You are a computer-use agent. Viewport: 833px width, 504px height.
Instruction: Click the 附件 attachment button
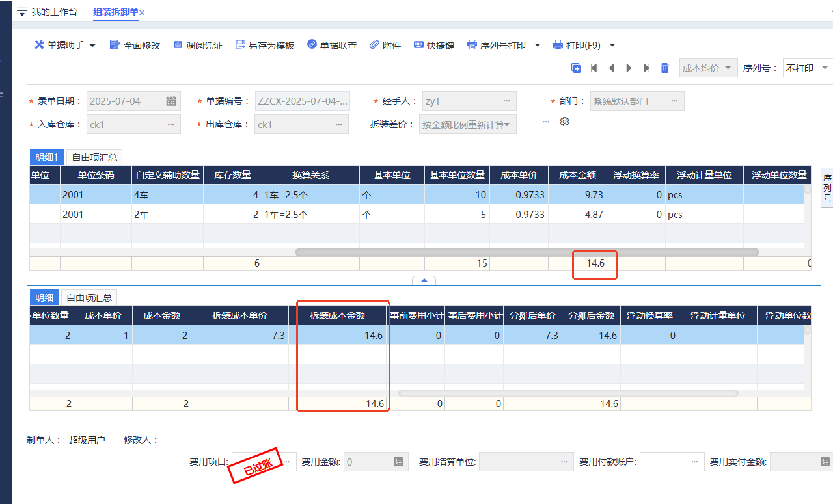click(385, 46)
